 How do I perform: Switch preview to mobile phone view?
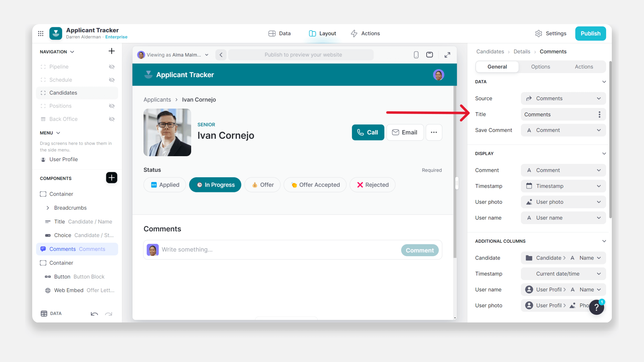(416, 55)
